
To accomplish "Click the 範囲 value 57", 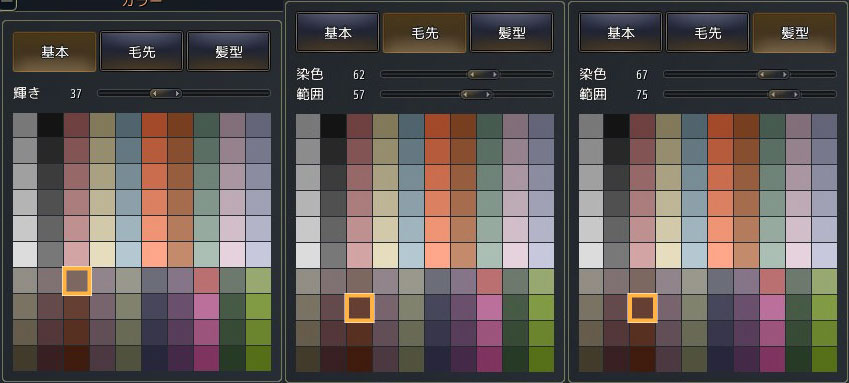I will (x=359, y=95).
